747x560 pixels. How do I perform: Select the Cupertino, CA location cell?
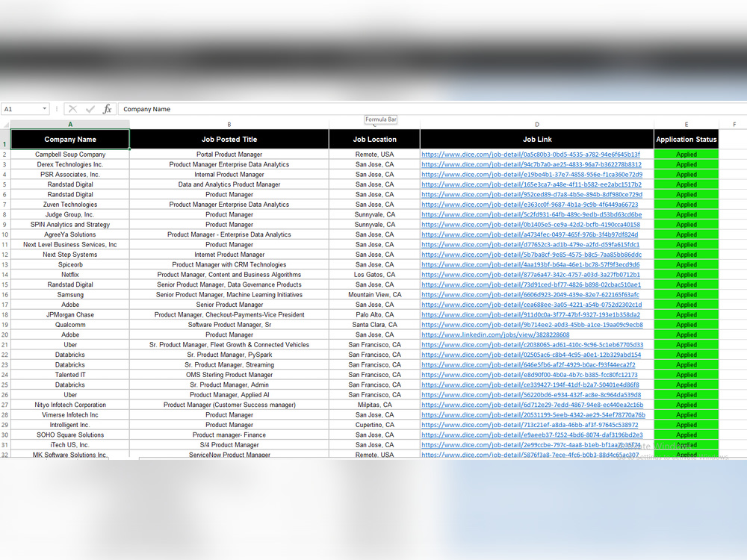[x=374, y=425]
